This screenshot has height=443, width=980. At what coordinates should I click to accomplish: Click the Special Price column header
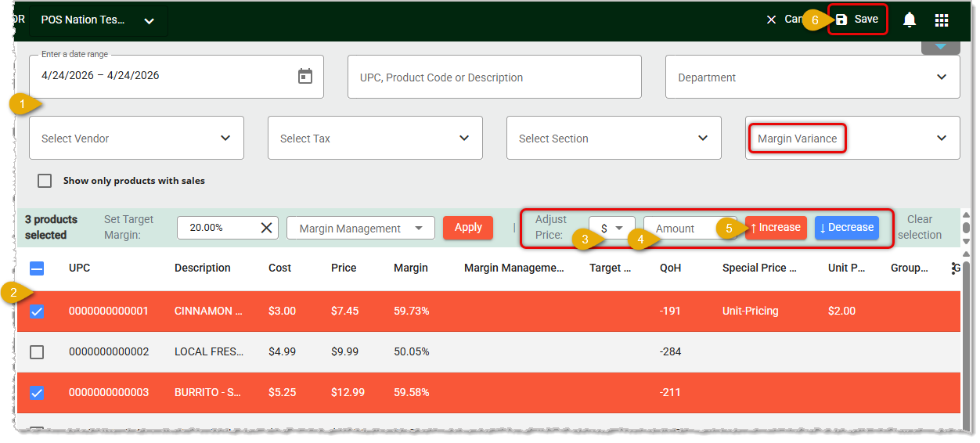759,268
